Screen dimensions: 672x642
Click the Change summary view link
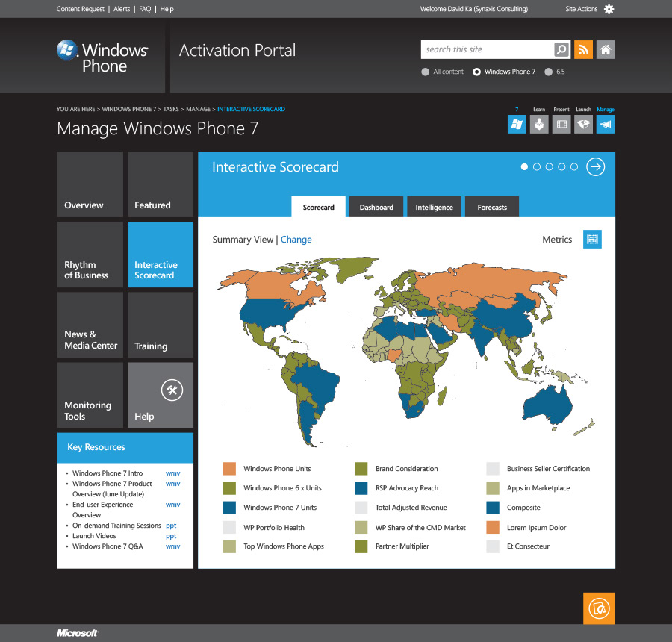pyautogui.click(x=296, y=240)
